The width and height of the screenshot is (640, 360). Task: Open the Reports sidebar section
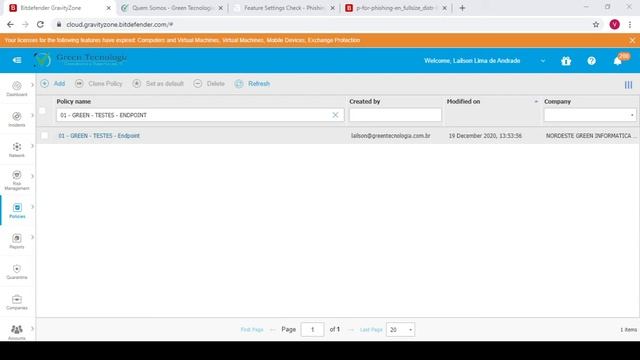[x=17, y=241]
